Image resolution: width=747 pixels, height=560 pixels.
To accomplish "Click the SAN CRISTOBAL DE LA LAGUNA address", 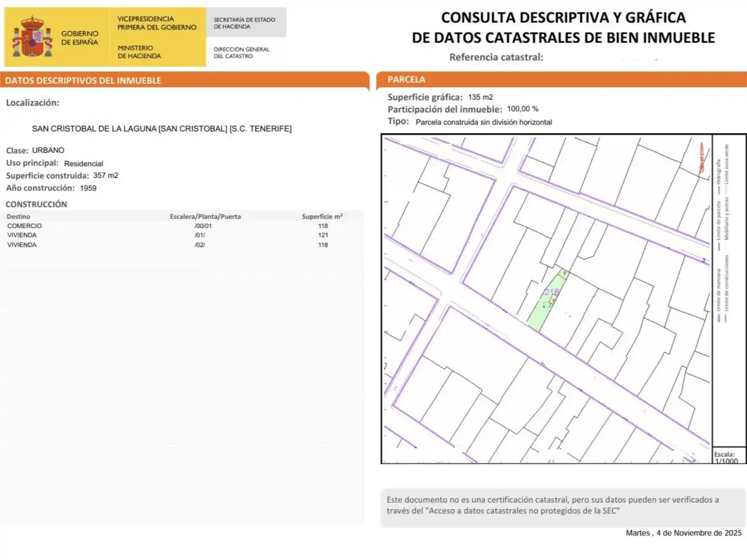I will click(x=162, y=129).
